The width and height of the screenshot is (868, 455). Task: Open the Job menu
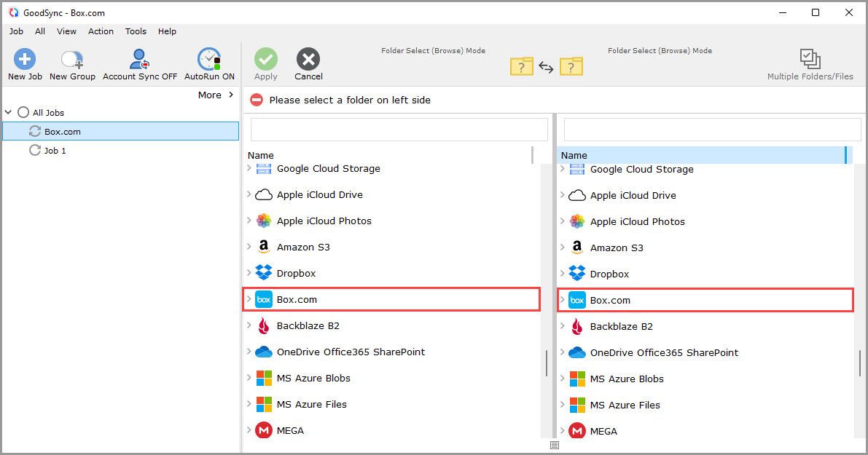pyautogui.click(x=16, y=31)
